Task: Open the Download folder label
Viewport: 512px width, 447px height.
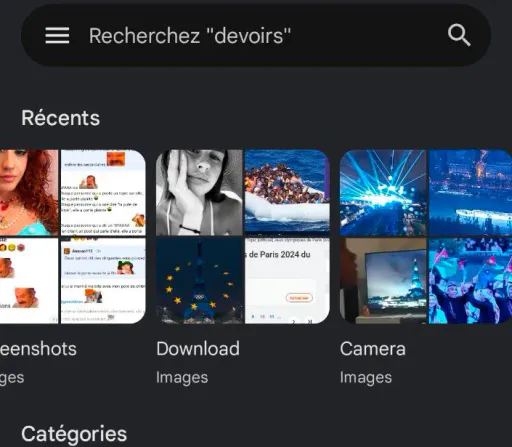Action: [x=198, y=349]
